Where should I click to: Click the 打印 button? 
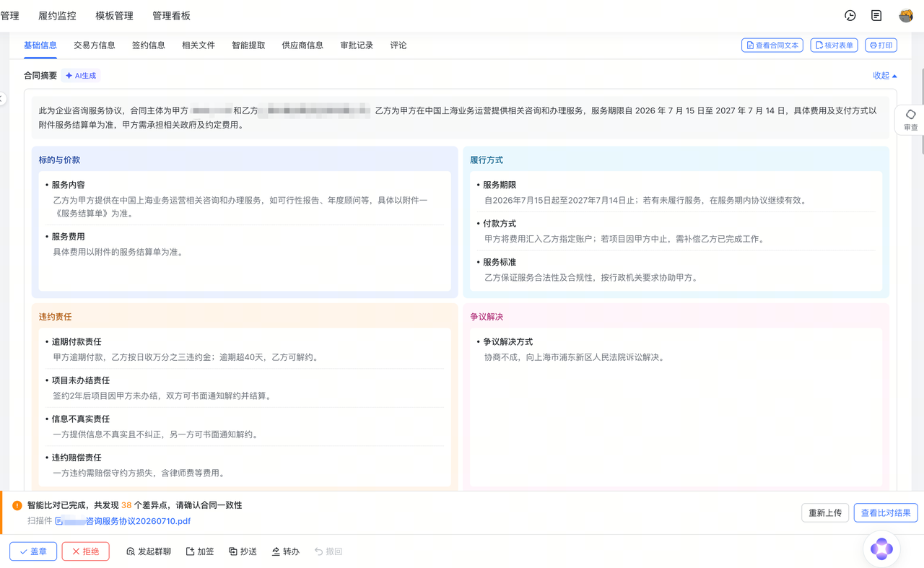click(x=881, y=45)
